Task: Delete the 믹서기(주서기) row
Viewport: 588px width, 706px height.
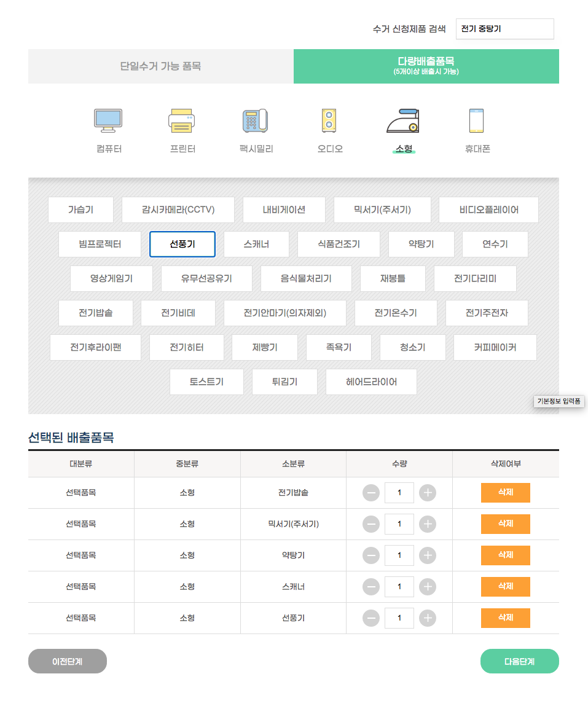Action: (506, 524)
